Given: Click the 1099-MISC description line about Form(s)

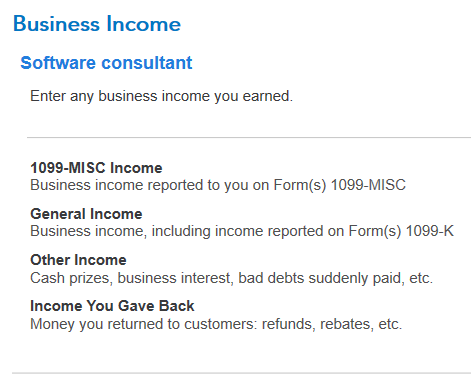Looking at the screenshot, I should (218, 185).
